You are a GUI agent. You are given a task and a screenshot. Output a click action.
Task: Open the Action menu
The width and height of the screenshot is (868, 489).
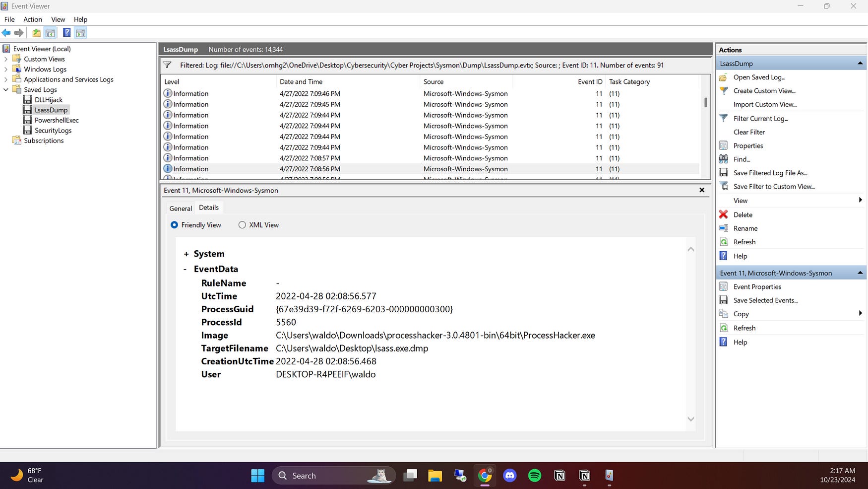[33, 19]
